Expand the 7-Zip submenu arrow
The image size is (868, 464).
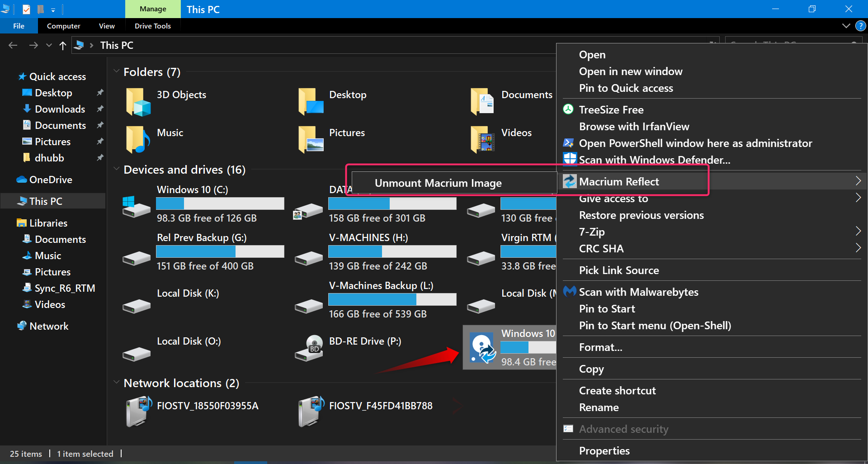pyautogui.click(x=858, y=231)
